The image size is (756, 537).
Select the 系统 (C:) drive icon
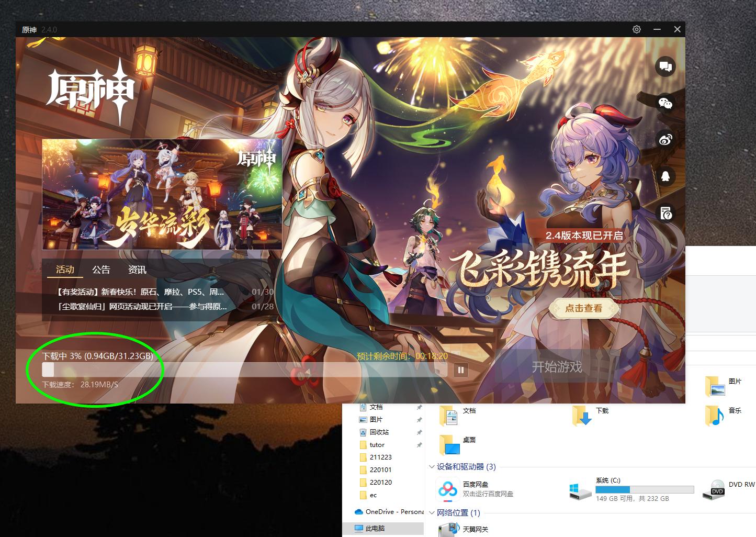tap(581, 491)
